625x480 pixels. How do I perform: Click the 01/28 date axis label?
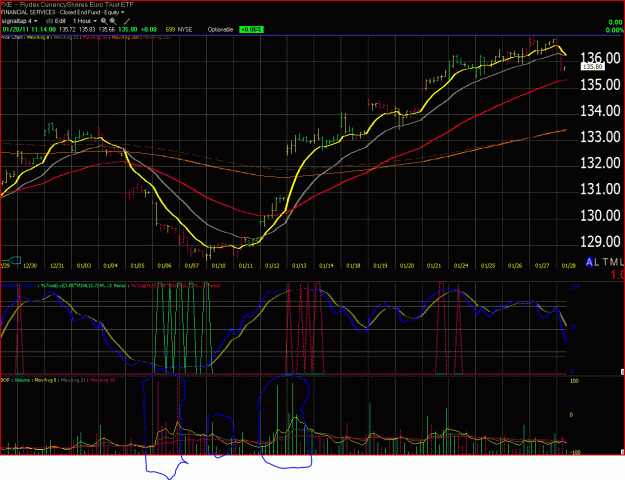pos(568,266)
